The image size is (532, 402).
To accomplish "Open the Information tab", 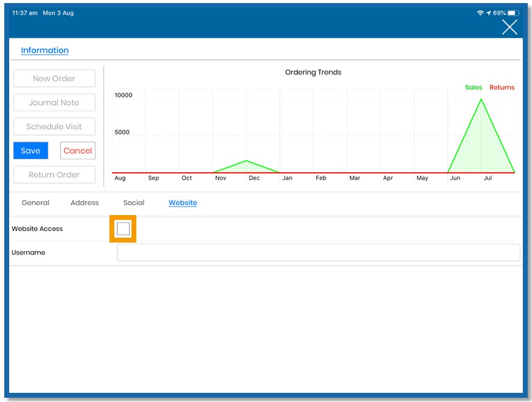I will (x=45, y=50).
